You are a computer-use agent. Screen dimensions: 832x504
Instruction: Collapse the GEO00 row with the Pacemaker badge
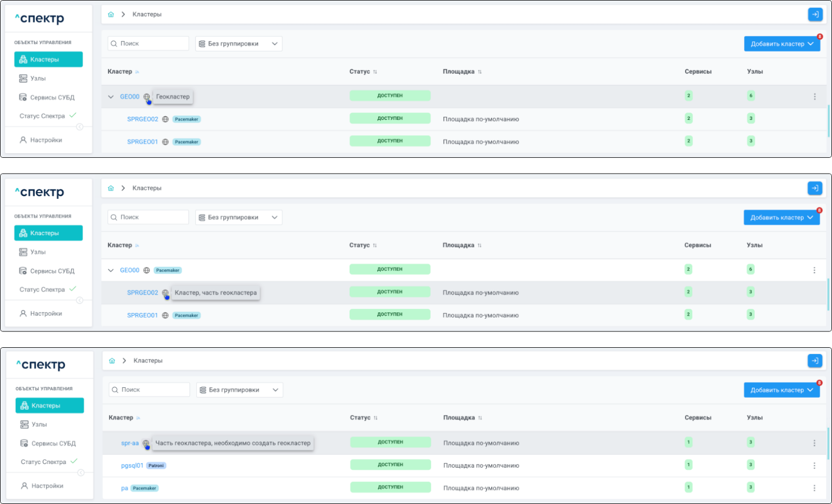pos(111,270)
